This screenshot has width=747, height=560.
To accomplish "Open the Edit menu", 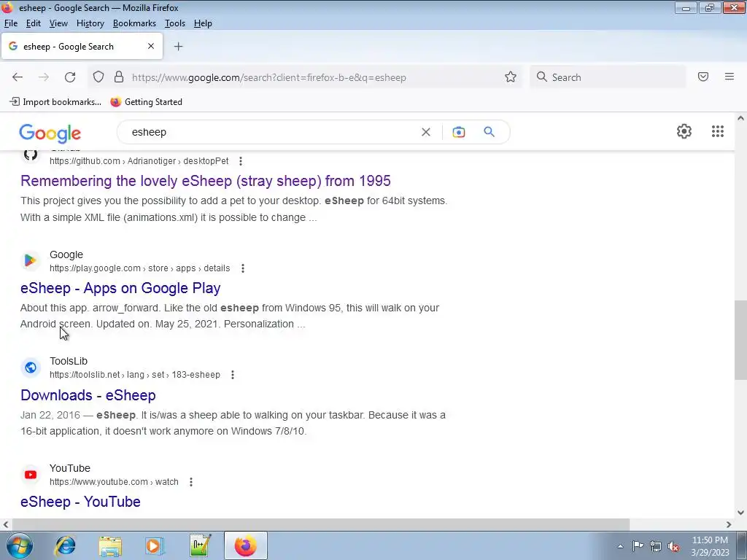I will [x=34, y=23].
